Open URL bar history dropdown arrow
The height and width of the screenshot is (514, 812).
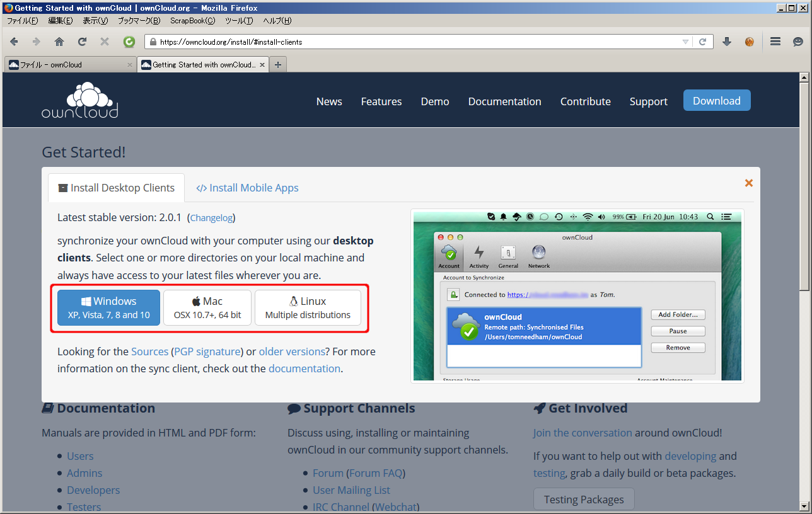(x=685, y=42)
